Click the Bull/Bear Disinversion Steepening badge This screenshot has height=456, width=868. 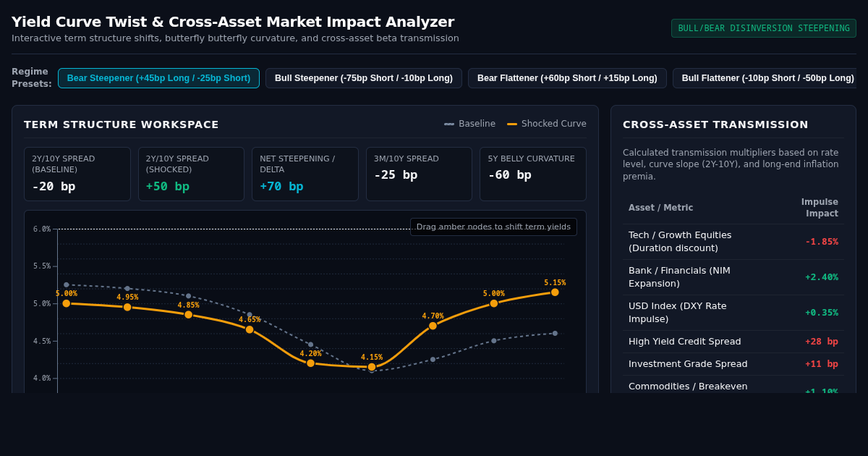pyautogui.click(x=764, y=28)
